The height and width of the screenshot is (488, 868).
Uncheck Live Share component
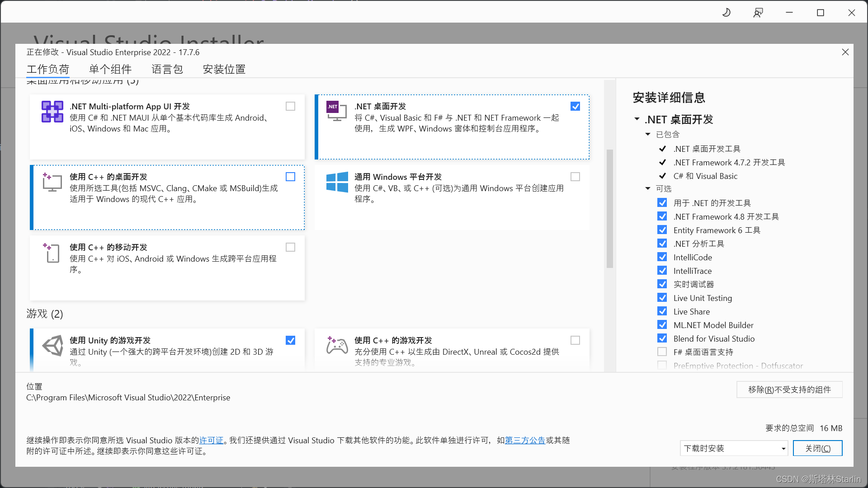[662, 311]
